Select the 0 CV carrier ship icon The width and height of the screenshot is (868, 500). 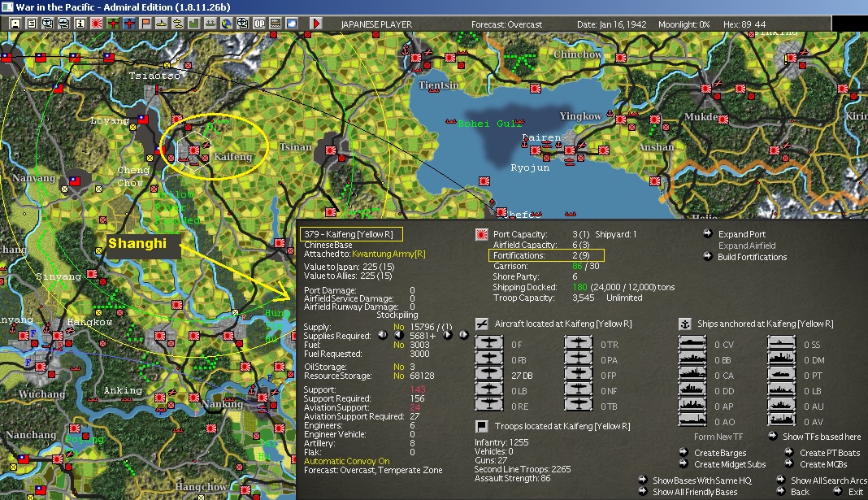click(692, 344)
